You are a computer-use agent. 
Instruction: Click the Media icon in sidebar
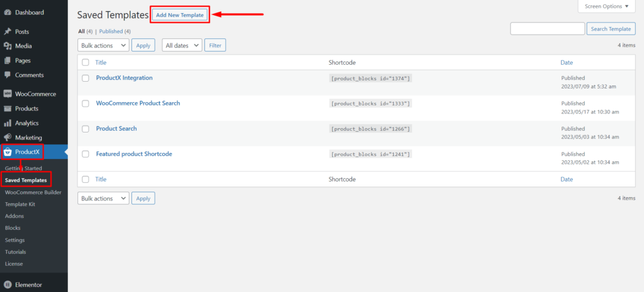[8, 46]
